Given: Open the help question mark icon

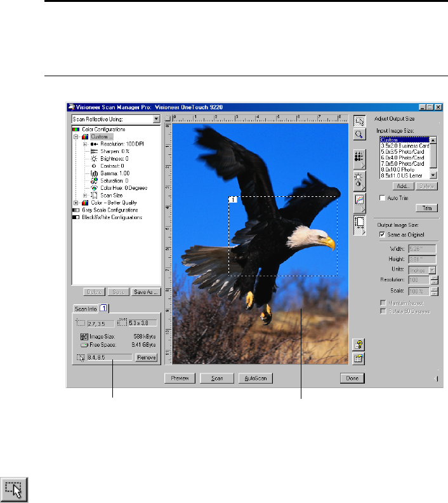Looking at the screenshot, I should click(x=359, y=345).
